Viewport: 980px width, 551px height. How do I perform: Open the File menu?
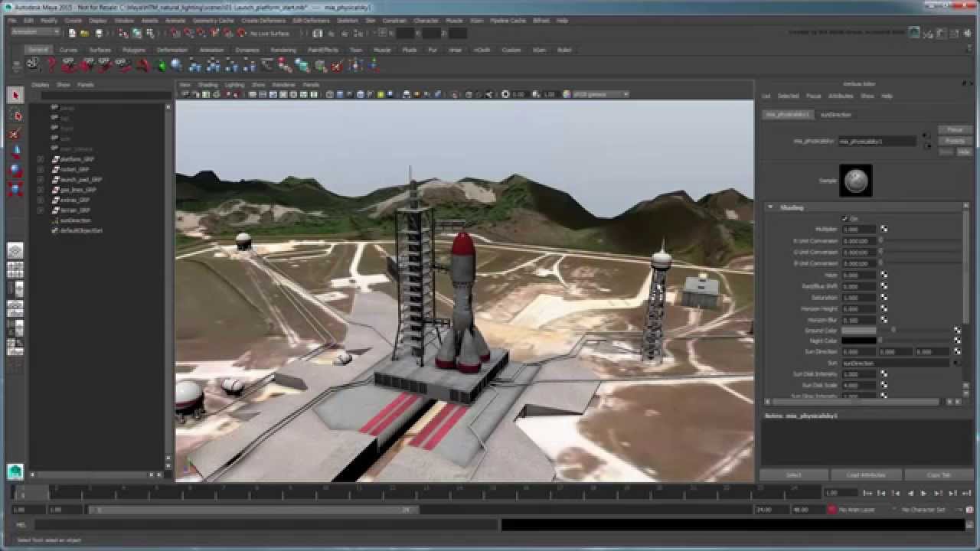point(11,21)
